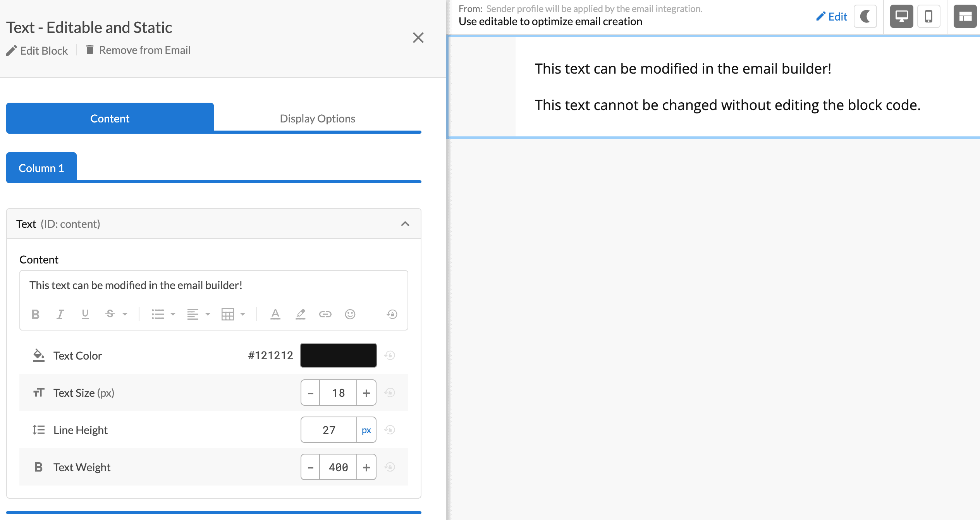Insert a hyperlink in content
Screen dimensions: 980x520
pos(325,314)
